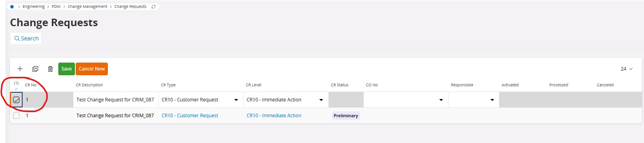Click the duplicate record icon
The image size is (644, 143).
(35, 69)
